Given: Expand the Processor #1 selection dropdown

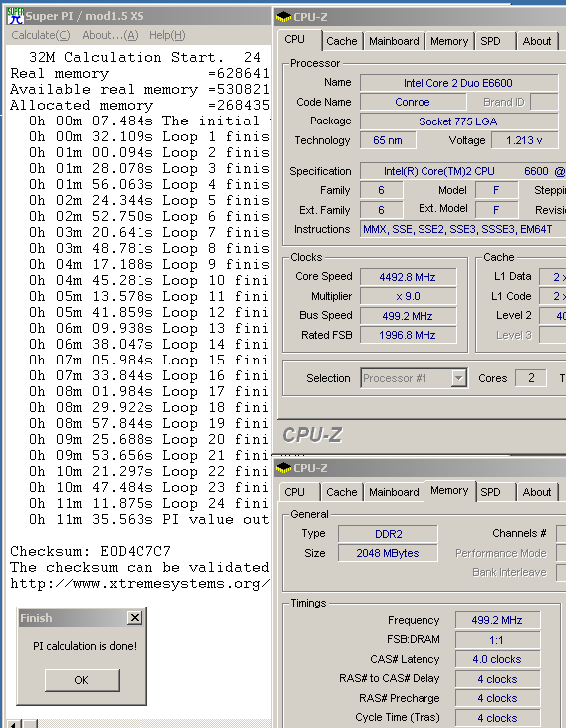Looking at the screenshot, I should [x=459, y=378].
